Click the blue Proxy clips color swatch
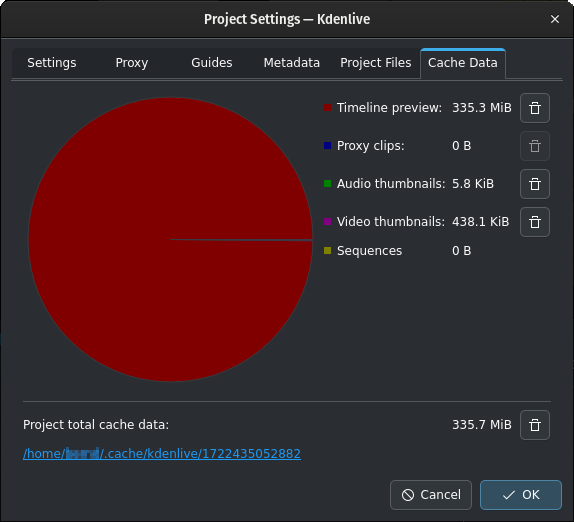Screen dimensions: 574x522 [328, 146]
